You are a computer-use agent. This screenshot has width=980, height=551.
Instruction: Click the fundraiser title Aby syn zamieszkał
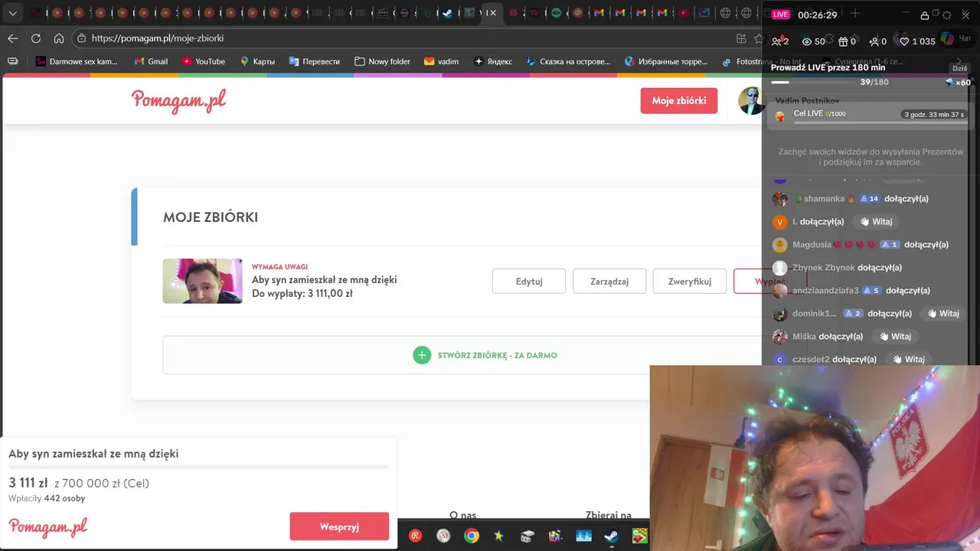325,280
